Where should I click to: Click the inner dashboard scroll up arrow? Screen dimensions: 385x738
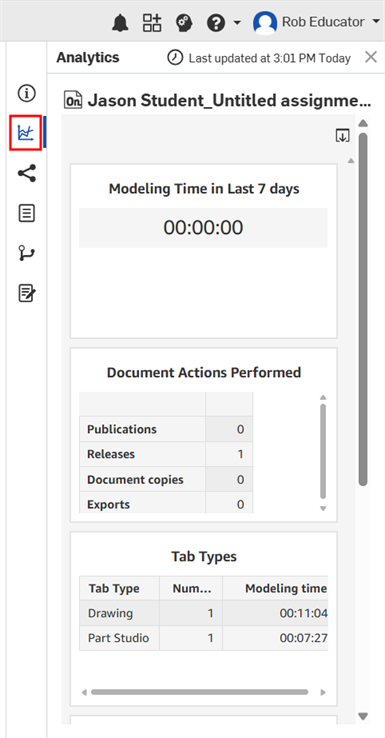350,161
